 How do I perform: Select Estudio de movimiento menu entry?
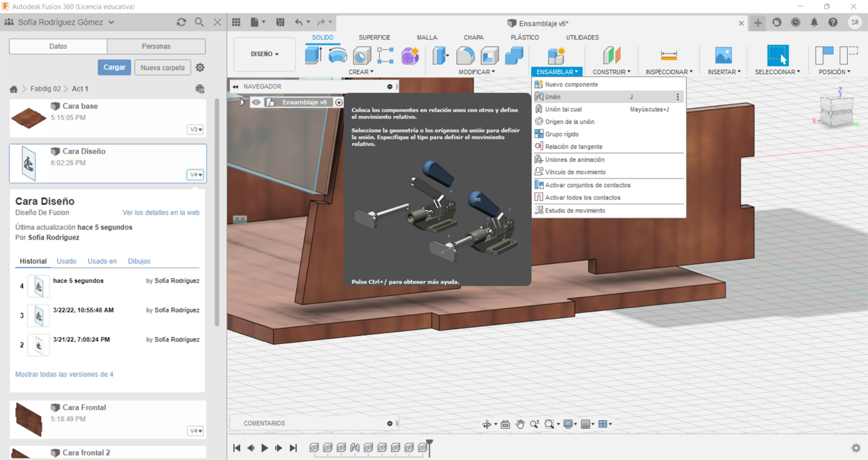coord(608,210)
